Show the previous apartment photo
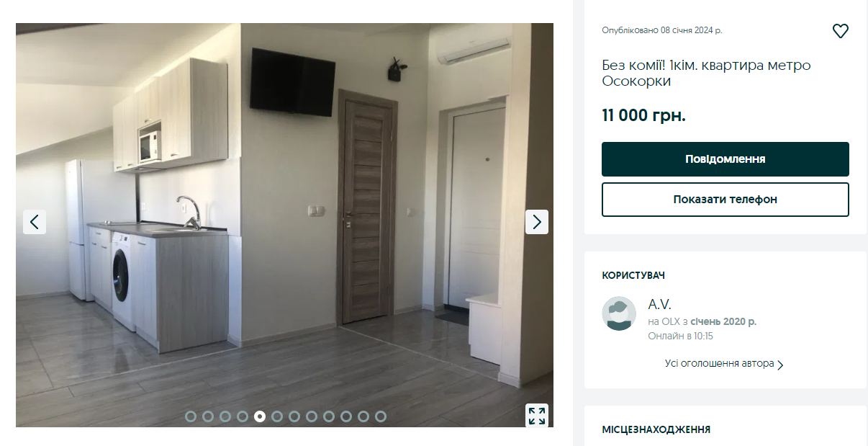The width and height of the screenshot is (868, 446). point(35,222)
